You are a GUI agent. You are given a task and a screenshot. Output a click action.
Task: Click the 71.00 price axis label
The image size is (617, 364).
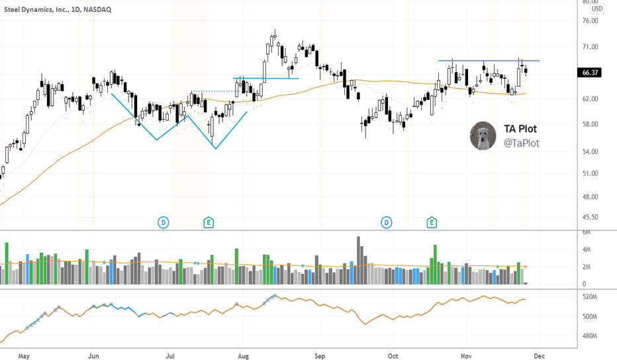click(590, 47)
